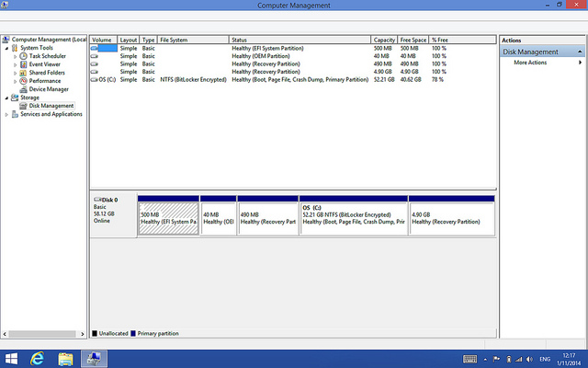Image resolution: width=588 pixels, height=368 pixels.
Task: Click the Disk Management tree icon
Action: [23, 106]
